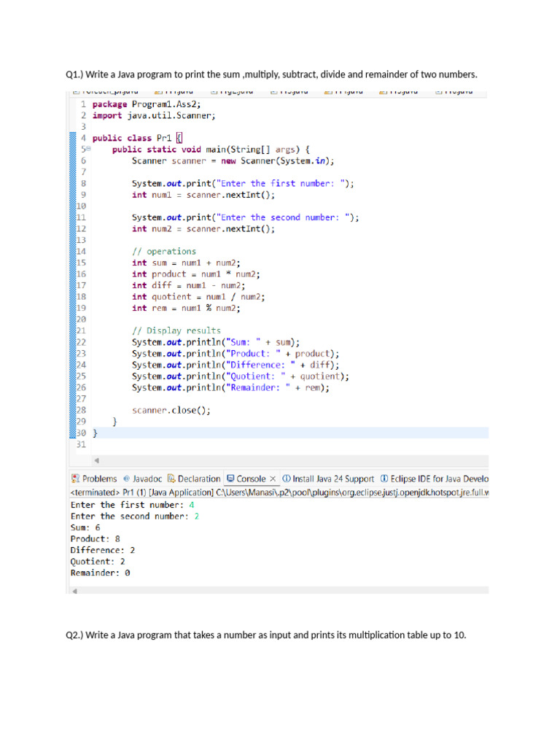Screen dimensions: 560x747
Task: Open the Problems view tab
Action: pyautogui.click(x=95, y=479)
